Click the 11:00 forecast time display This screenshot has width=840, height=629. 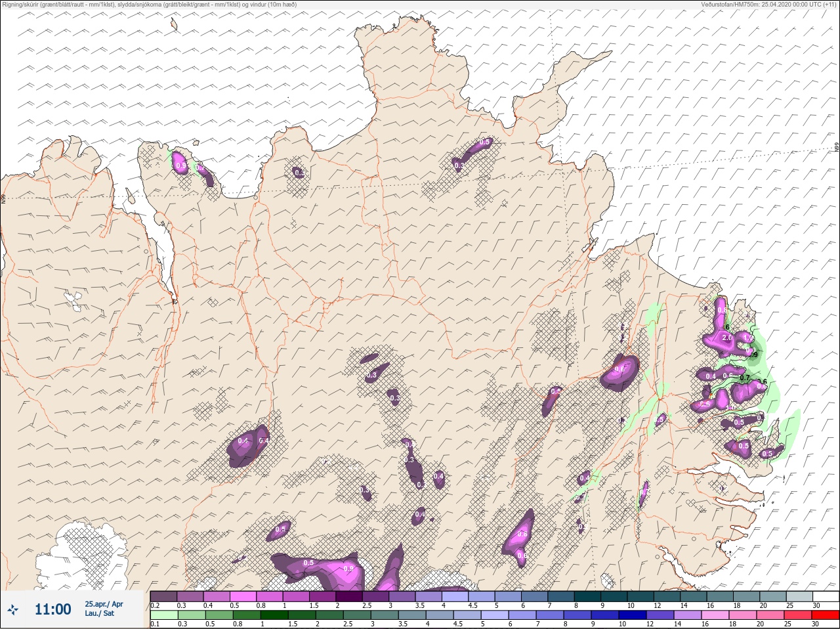(x=52, y=609)
